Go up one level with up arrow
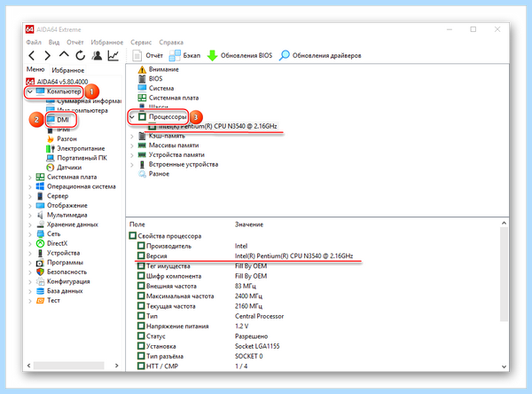 tap(64, 55)
